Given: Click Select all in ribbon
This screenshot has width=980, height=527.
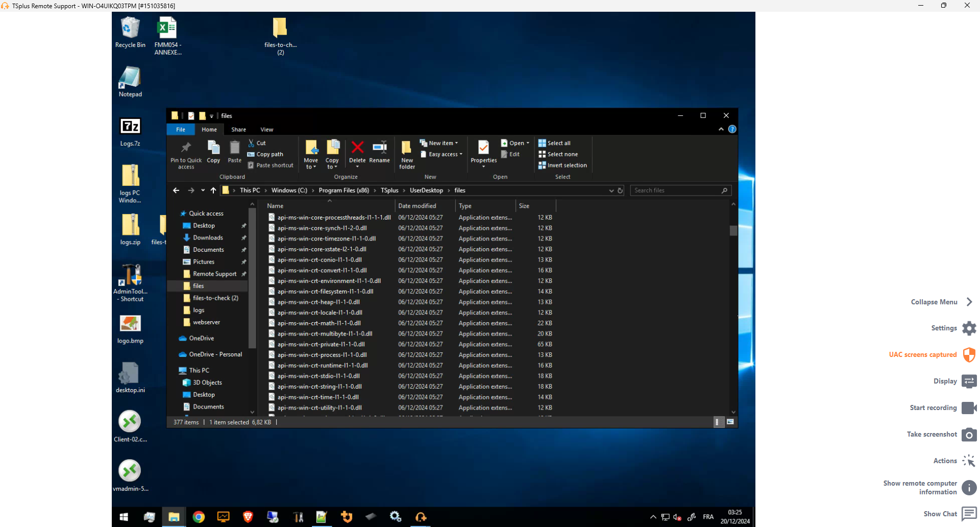Looking at the screenshot, I should point(555,143).
